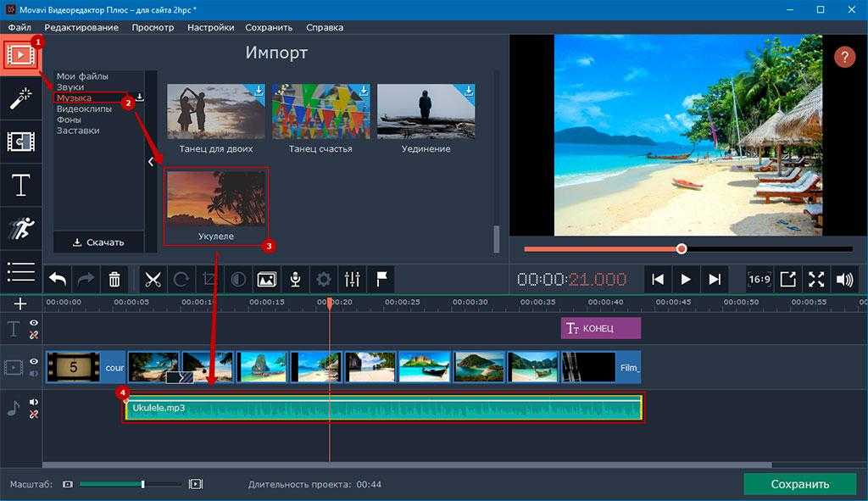Add a new track with plus icon

click(20, 304)
